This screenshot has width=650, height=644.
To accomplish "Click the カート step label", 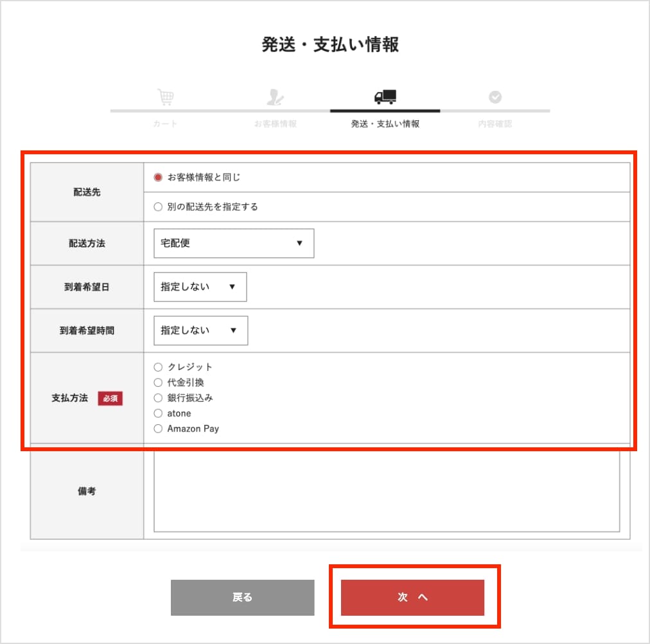I will click(x=165, y=123).
